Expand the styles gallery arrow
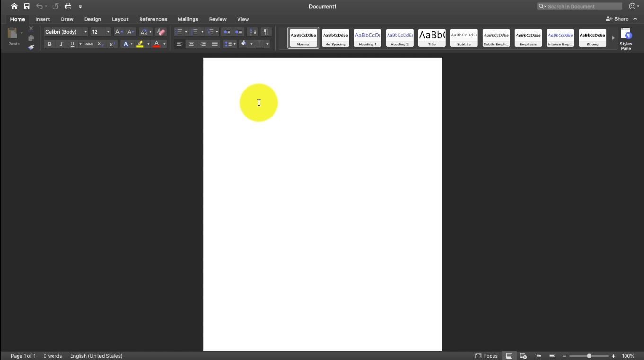 pyautogui.click(x=613, y=38)
